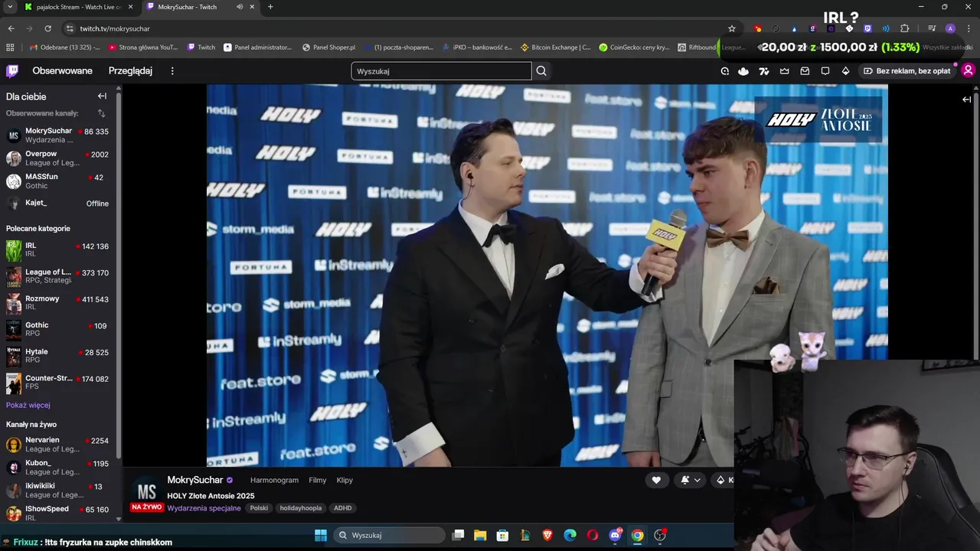The width and height of the screenshot is (980, 551).
Task: Focus the Twitch Wyszukaj search field
Action: [441, 71]
